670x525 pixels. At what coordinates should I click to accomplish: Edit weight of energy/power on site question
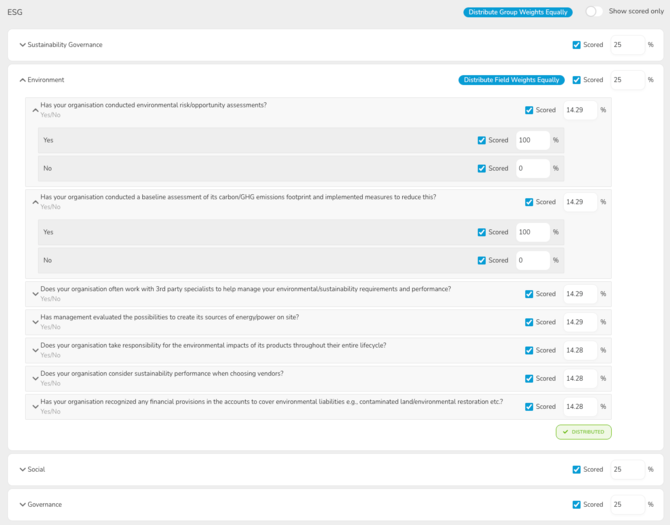[580, 322]
